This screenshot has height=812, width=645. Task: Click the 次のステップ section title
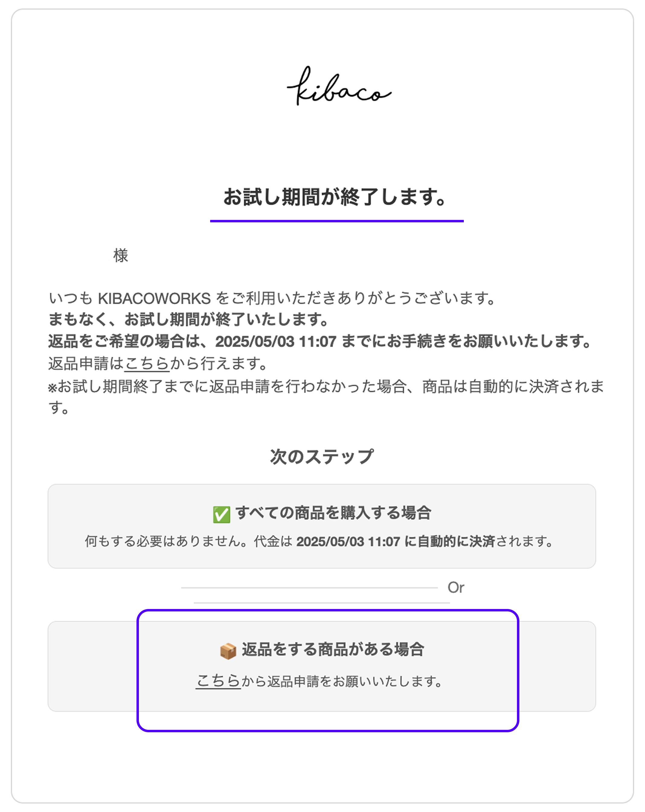(x=322, y=456)
